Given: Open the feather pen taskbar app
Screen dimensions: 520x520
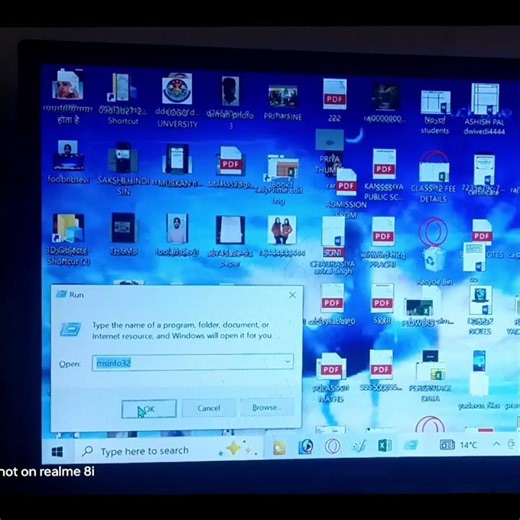Looking at the screenshot, I should pyautogui.click(x=359, y=446).
